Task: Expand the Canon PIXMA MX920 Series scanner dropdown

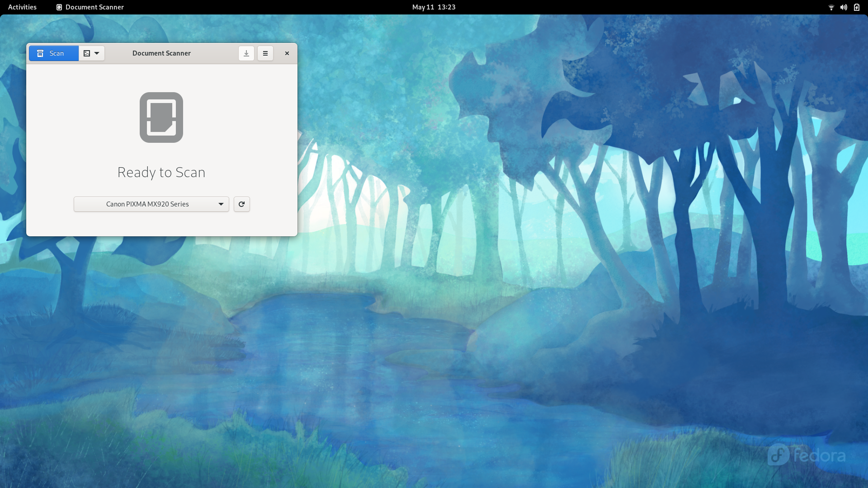Action: coord(151,204)
